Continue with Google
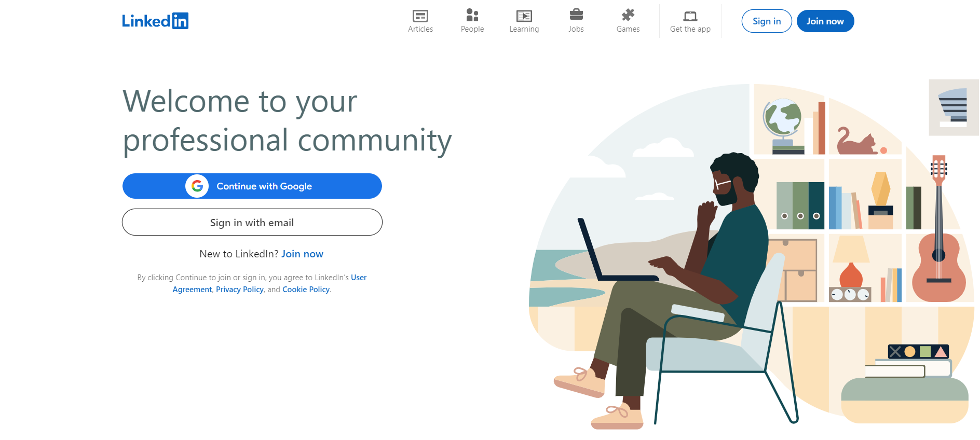Image resolution: width=980 pixels, height=440 pixels. coord(252,186)
